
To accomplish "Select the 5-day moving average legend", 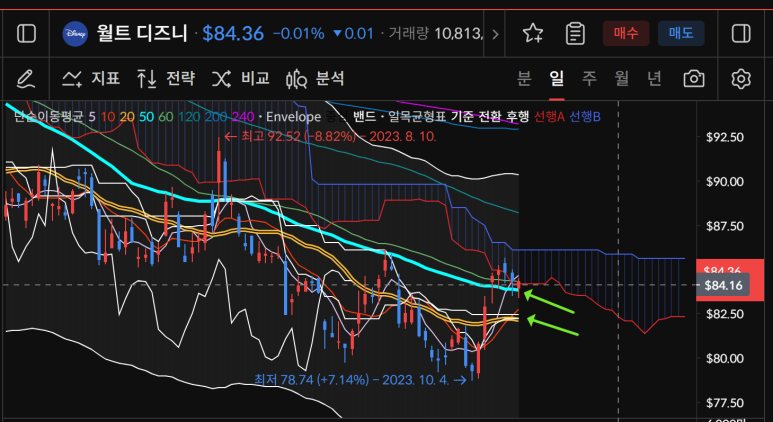I will (92, 117).
